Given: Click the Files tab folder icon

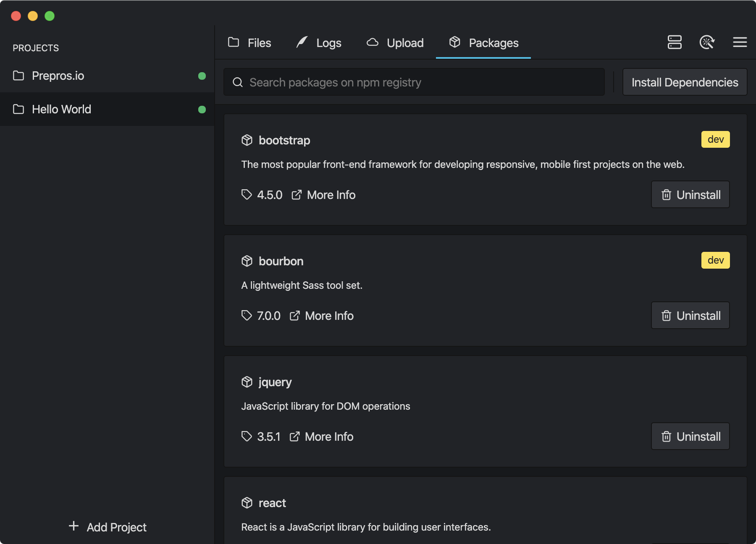Looking at the screenshot, I should tap(234, 42).
